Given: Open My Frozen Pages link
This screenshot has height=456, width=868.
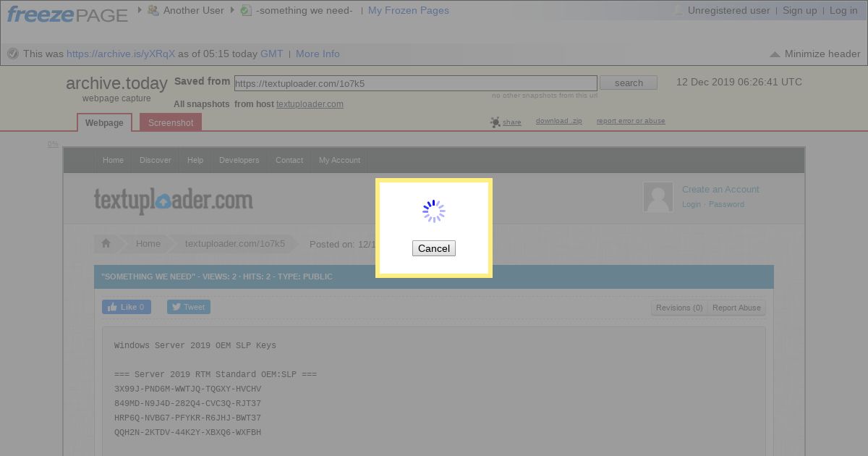Looking at the screenshot, I should pyautogui.click(x=409, y=10).
